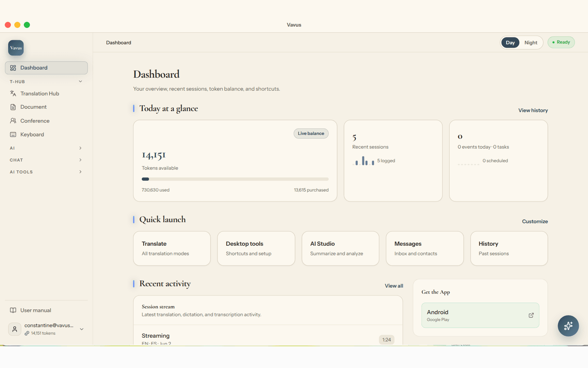
Task: Open the History quick launch card
Action: 509,248
